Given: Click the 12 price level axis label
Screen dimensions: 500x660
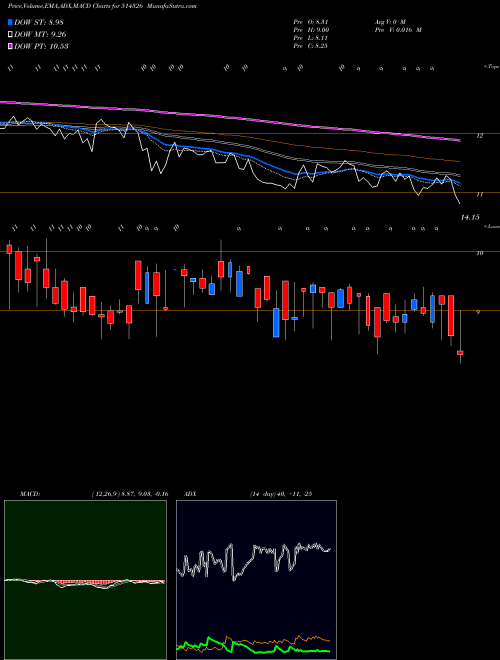Looking at the screenshot, I should click(479, 136).
